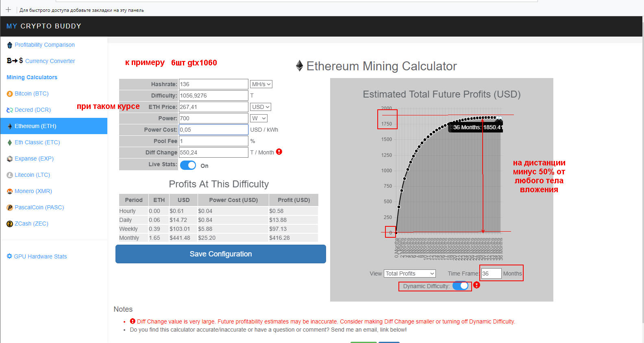Viewport: 644px width, 343px height.
Task: Click the warning icon beside Diff Change
Action: 279,152
